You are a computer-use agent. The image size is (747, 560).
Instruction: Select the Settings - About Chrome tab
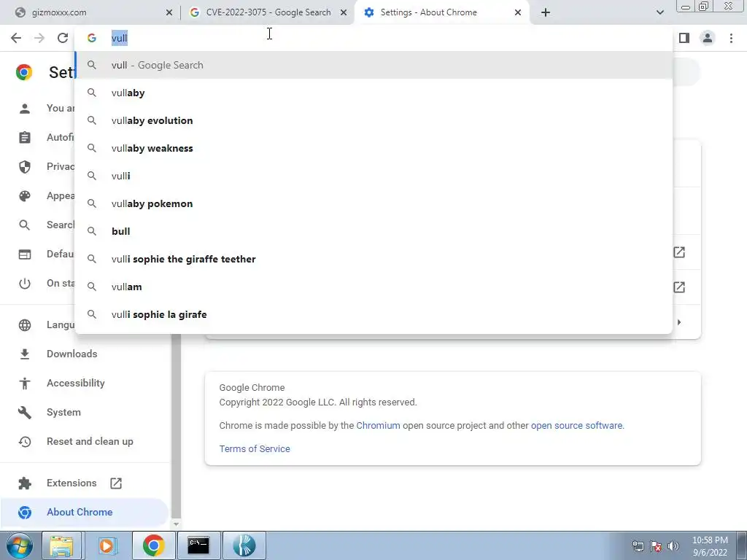pos(441,12)
